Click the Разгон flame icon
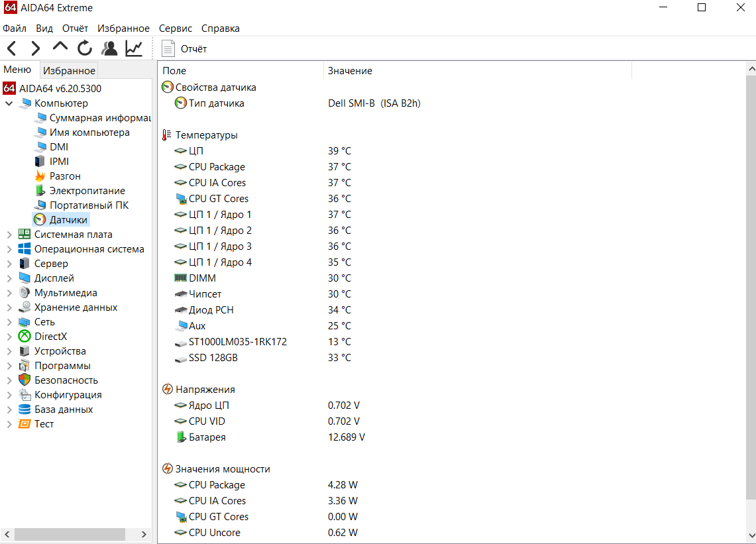Image resolution: width=756 pixels, height=544 pixels. (x=40, y=176)
